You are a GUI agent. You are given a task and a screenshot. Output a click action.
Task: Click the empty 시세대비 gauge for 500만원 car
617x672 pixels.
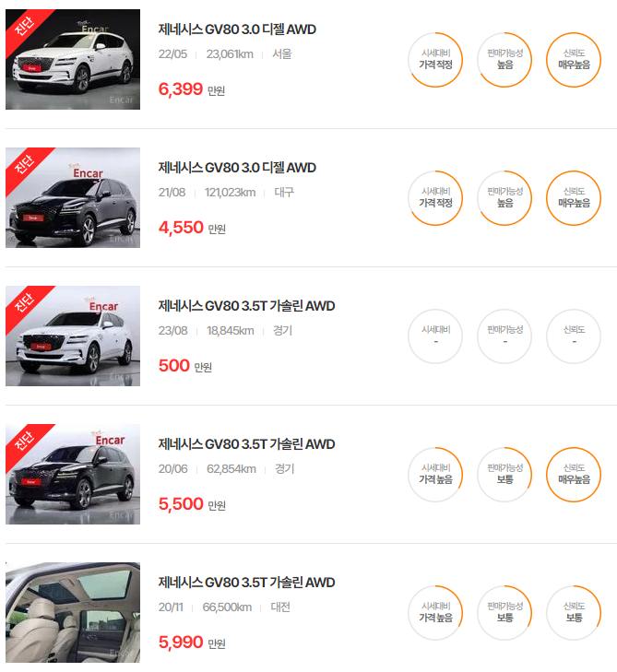pos(435,336)
